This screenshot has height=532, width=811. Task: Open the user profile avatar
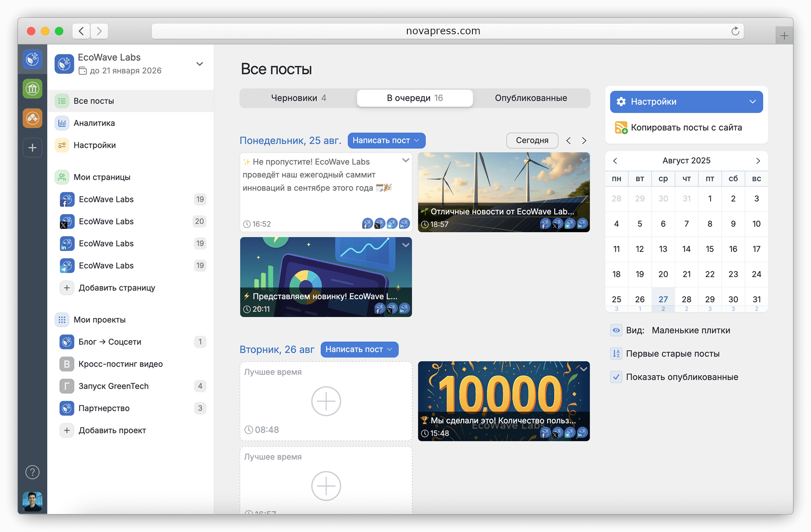[33, 501]
